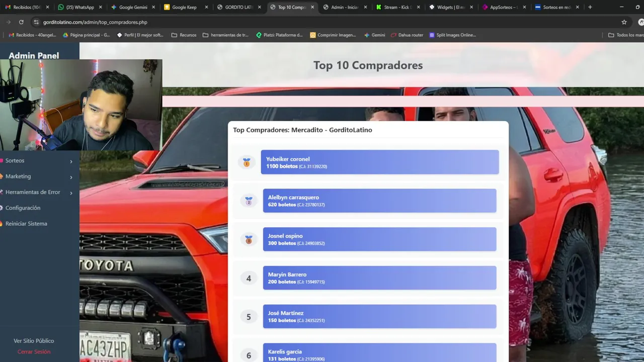Click the silver medal second place icon
The image size is (644, 362).
click(249, 201)
